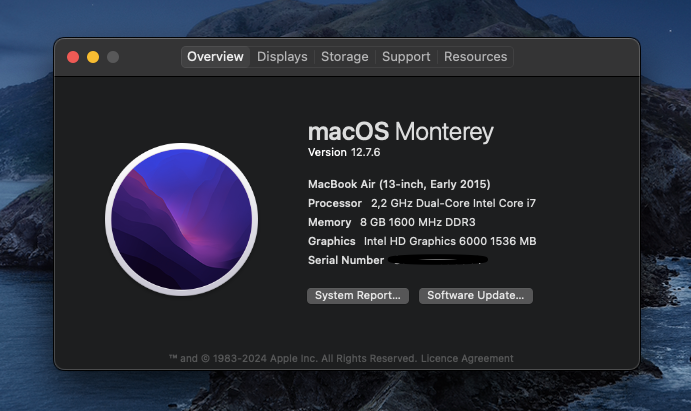Click the Serial Number label
The image size is (691, 411).
click(346, 260)
